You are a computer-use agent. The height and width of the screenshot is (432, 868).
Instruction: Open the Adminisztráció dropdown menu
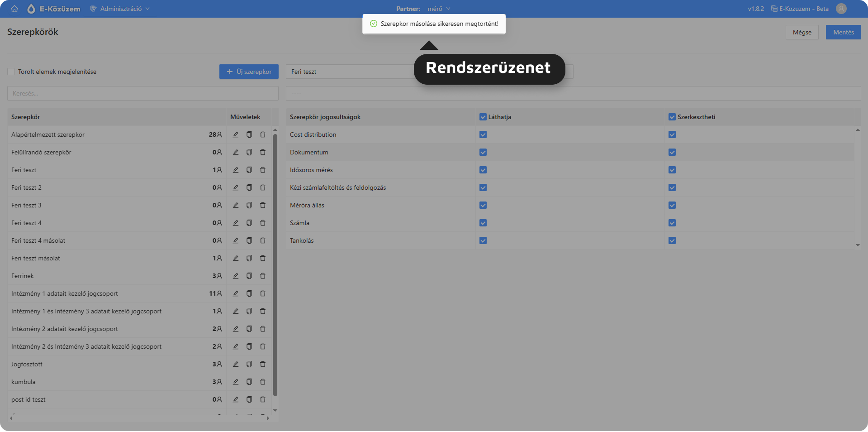click(x=120, y=9)
